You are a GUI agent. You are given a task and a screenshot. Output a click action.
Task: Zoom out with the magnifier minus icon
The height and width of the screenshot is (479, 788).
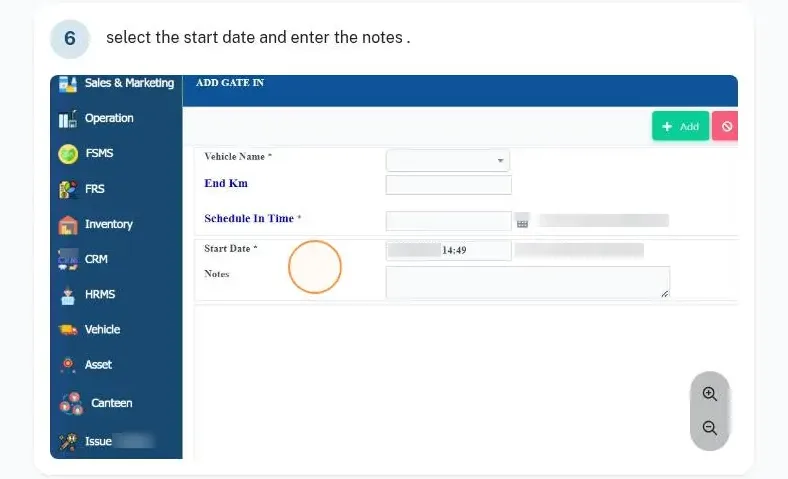tap(710, 428)
